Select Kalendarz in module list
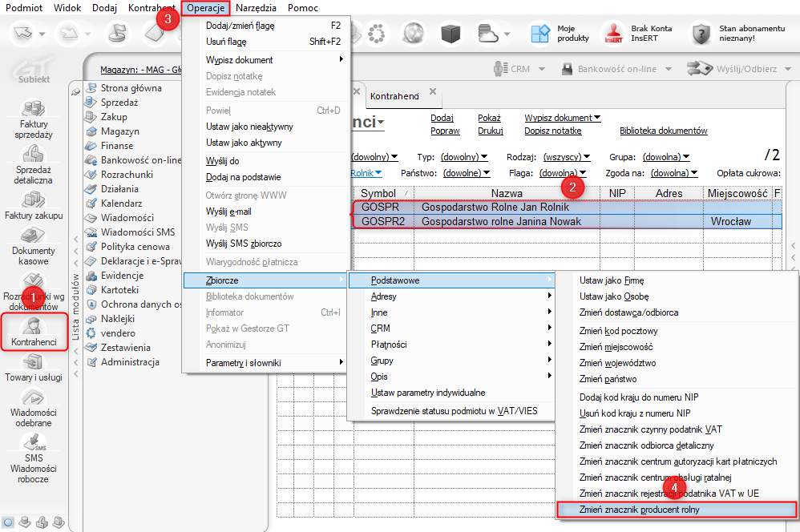Viewport: 800px width, 532px height. click(x=121, y=203)
